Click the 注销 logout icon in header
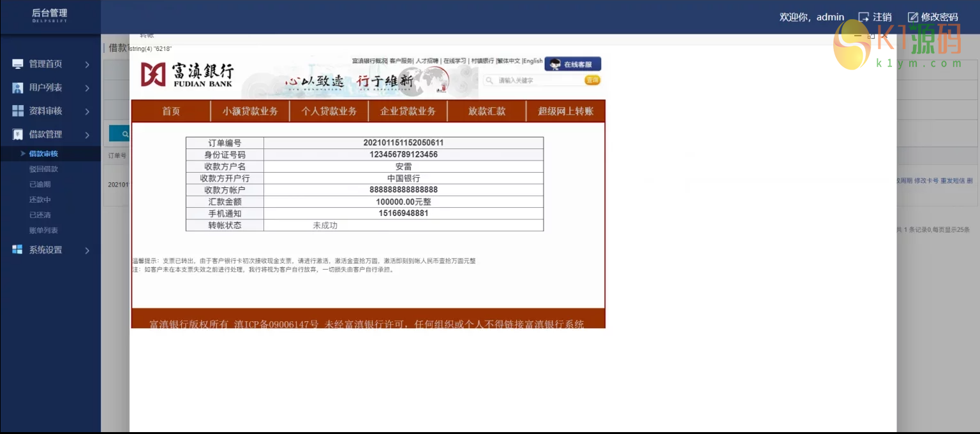980x434 pixels. [x=863, y=17]
